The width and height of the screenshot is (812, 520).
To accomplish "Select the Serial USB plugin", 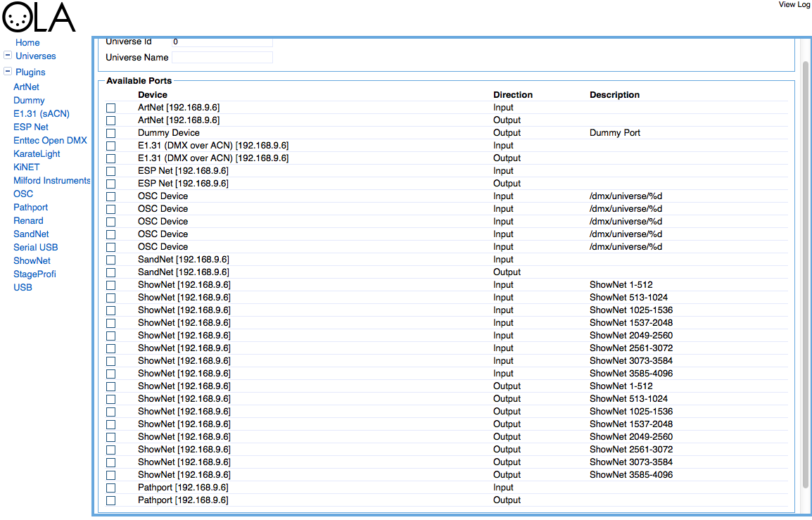I will coord(35,248).
